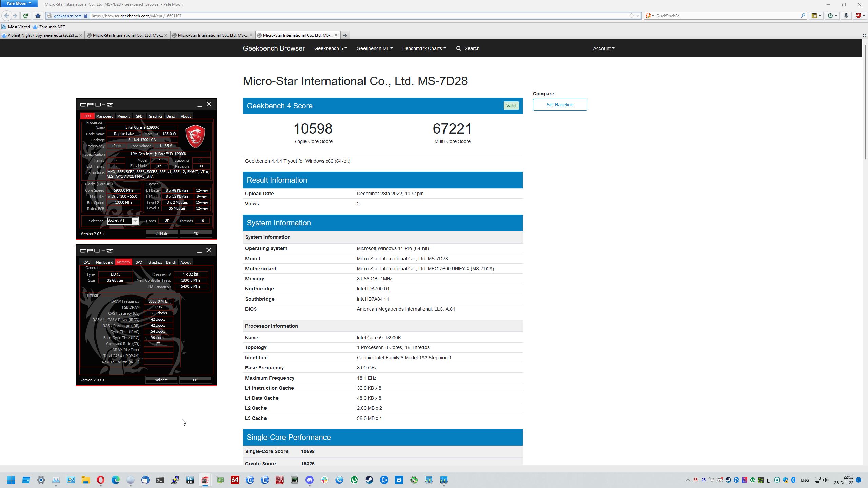Click the 10598 single-core score
Image resolution: width=868 pixels, height=488 pixels.
[313, 128]
